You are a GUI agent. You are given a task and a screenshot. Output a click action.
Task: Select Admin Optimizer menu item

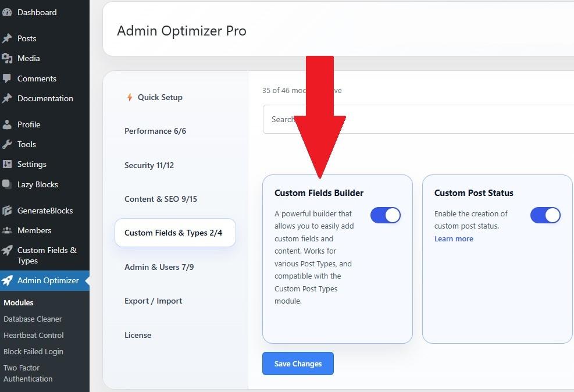click(45, 280)
